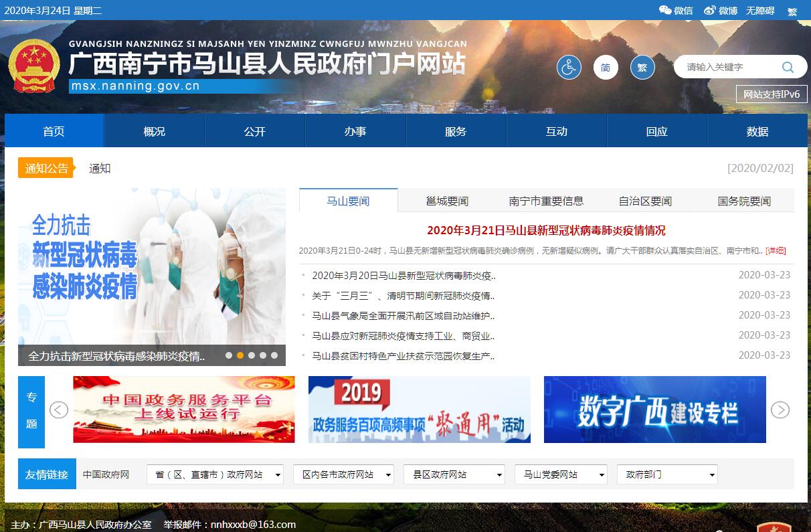The height and width of the screenshot is (532, 811).
Task: Open the 区内各市政府网站 dropdown
Action: pyautogui.click(x=343, y=474)
